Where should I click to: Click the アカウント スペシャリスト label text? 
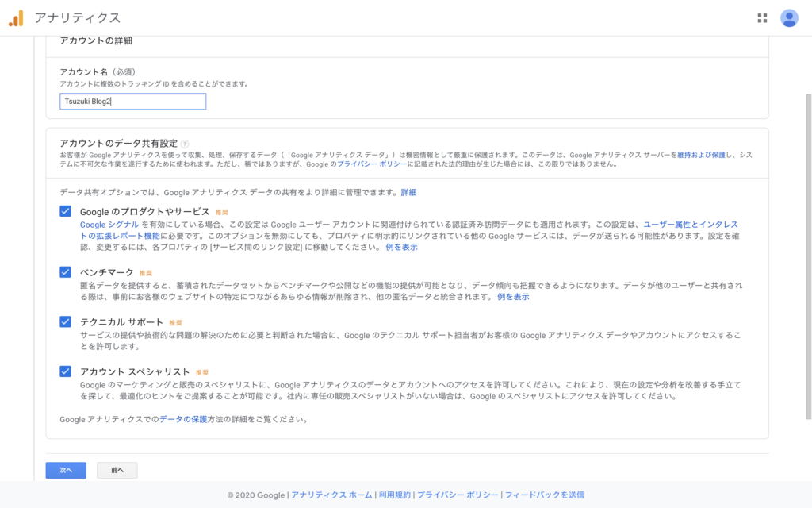(x=135, y=372)
